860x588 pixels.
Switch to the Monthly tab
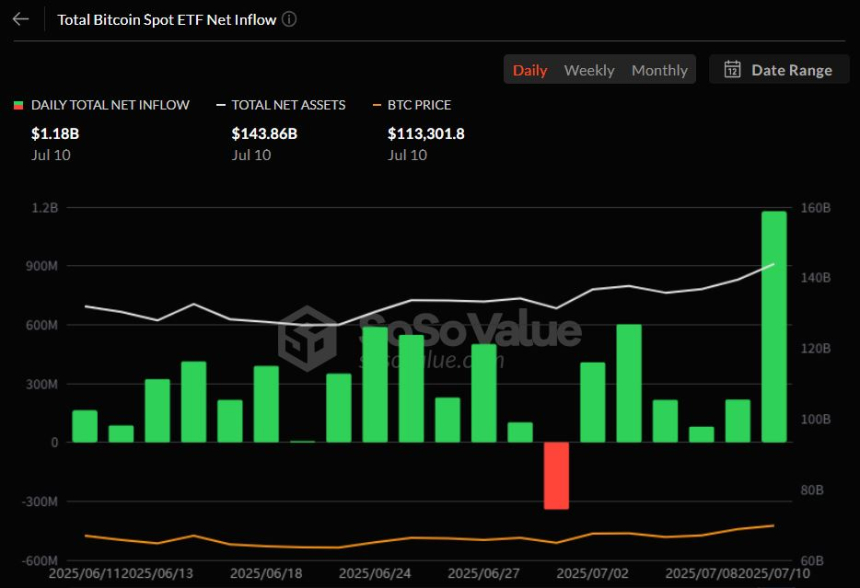659,70
